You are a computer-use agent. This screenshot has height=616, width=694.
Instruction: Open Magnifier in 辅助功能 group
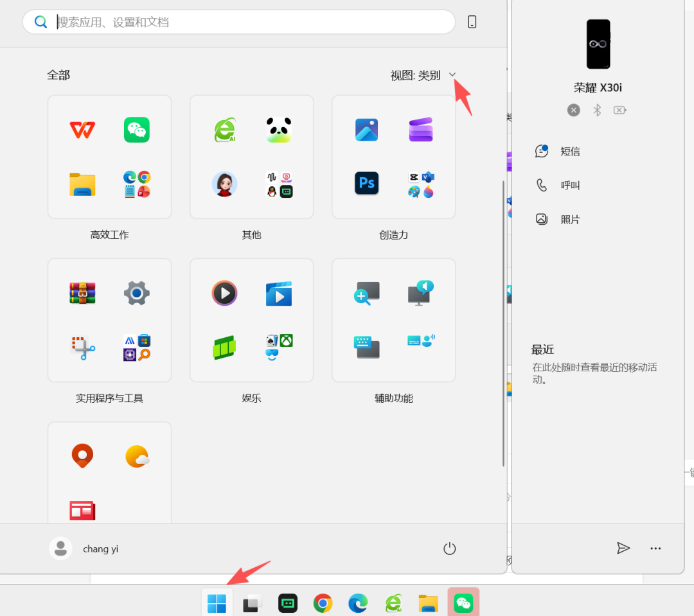(x=366, y=294)
